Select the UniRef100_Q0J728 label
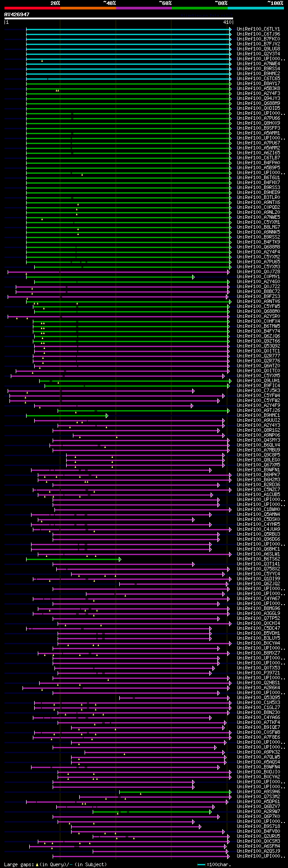The width and height of the screenshot is (288, 868). tap(258, 271)
